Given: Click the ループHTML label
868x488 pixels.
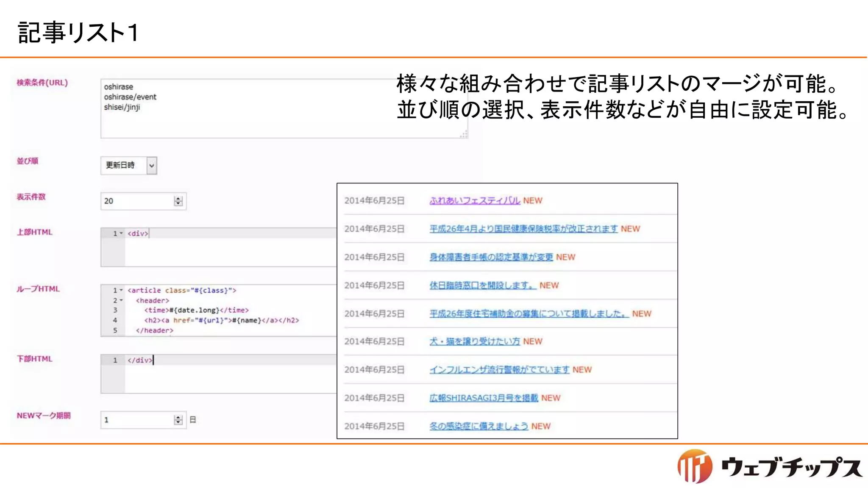Looking at the screenshot, I should (x=38, y=289).
